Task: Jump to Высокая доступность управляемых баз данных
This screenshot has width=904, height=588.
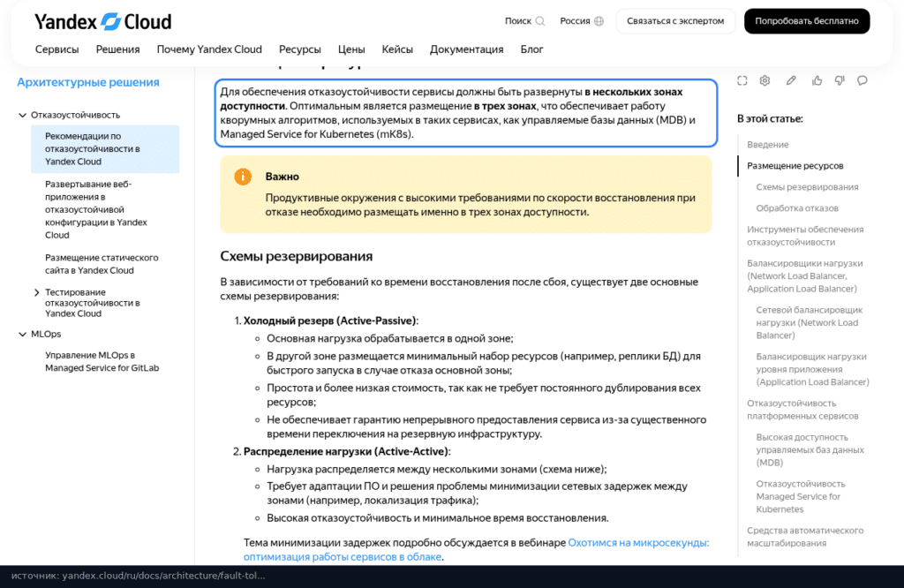Action: click(810, 450)
